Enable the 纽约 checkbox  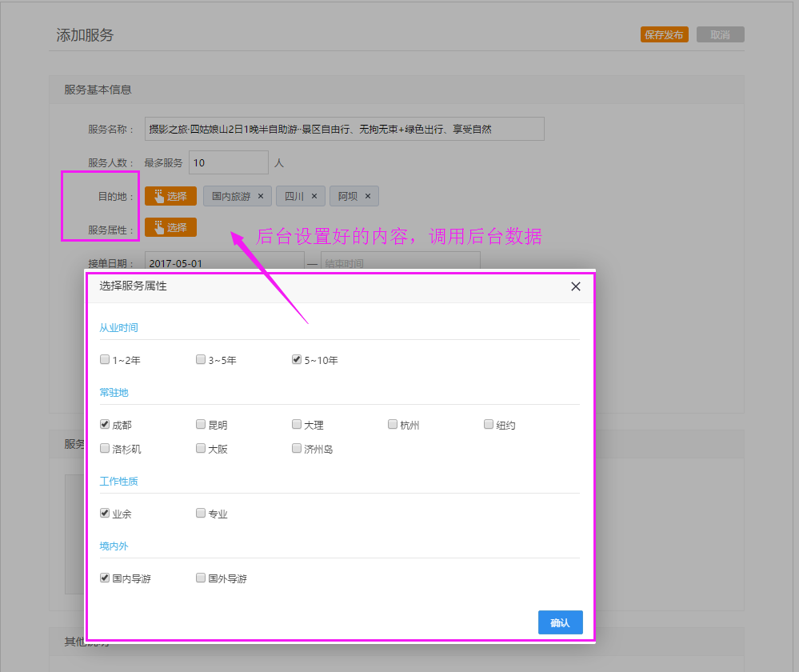coord(489,425)
